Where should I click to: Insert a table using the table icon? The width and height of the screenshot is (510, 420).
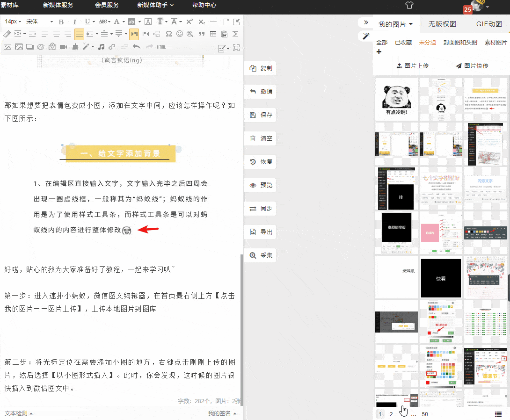coord(213,33)
